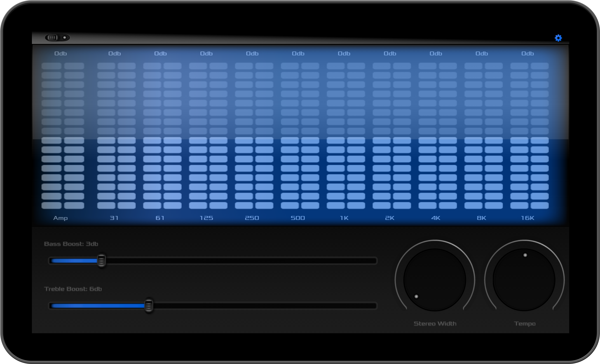Click the 8K frequency label
600x364 pixels.
coord(482,218)
